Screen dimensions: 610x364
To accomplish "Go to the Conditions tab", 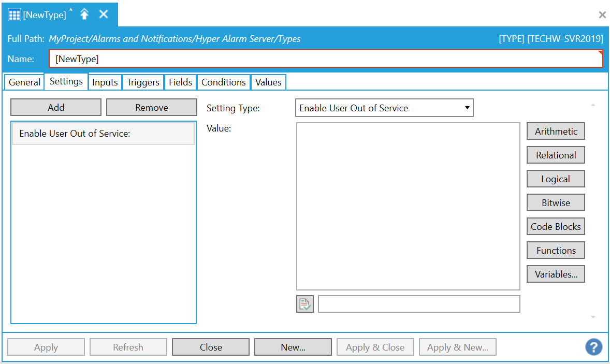I will pos(224,82).
